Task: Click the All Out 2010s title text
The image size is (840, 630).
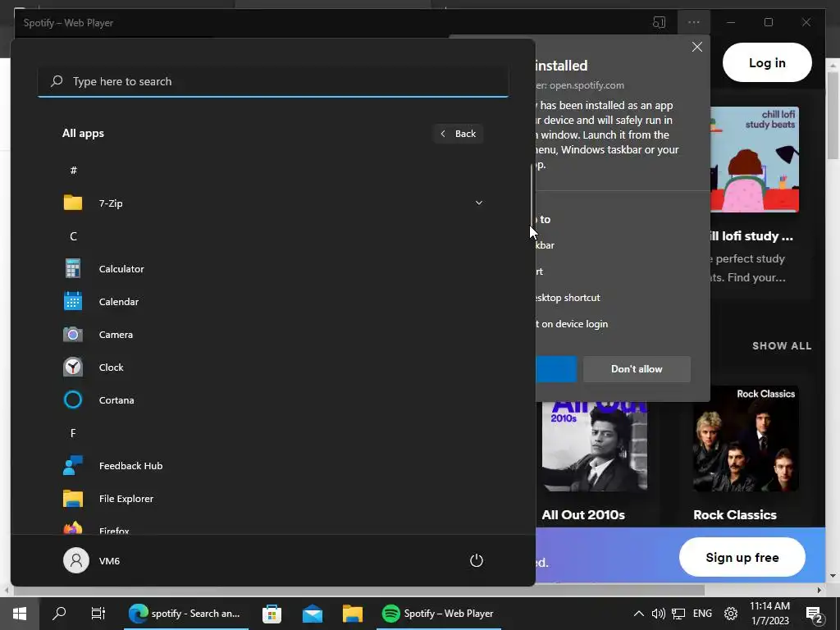Action: [x=583, y=515]
